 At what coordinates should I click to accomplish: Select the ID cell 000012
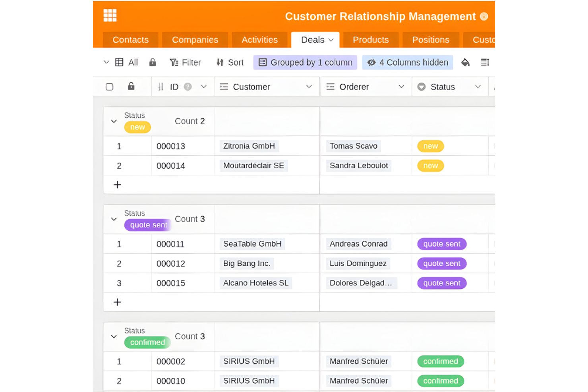click(183, 263)
